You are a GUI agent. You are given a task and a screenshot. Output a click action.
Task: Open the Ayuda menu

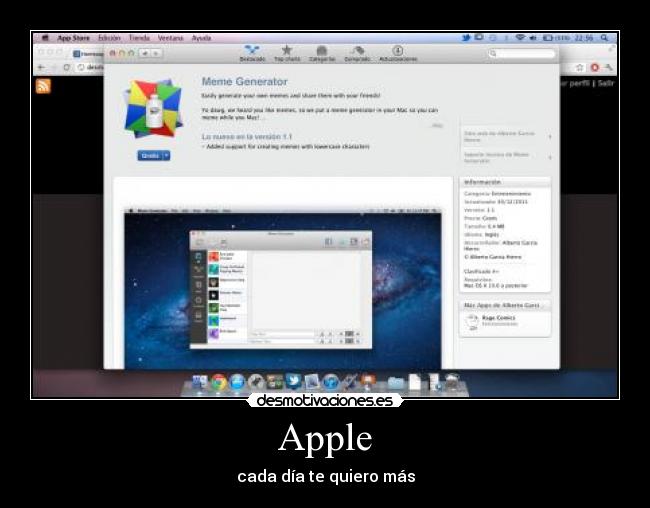201,38
